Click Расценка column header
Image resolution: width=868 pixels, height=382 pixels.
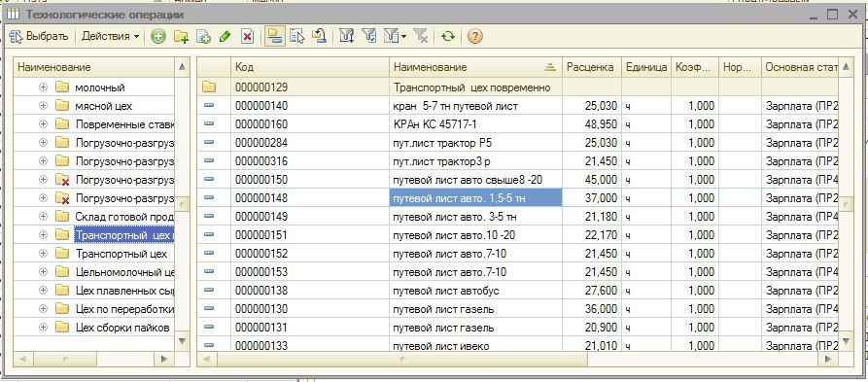(592, 67)
